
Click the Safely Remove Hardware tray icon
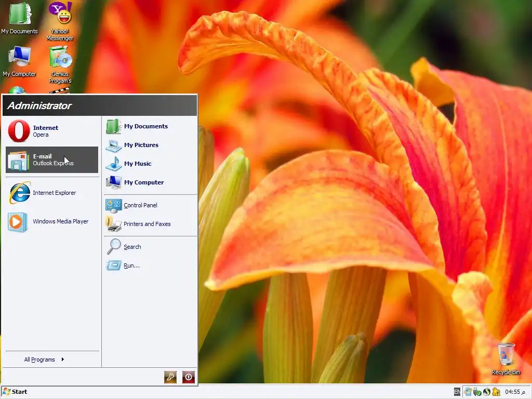[x=477, y=392]
